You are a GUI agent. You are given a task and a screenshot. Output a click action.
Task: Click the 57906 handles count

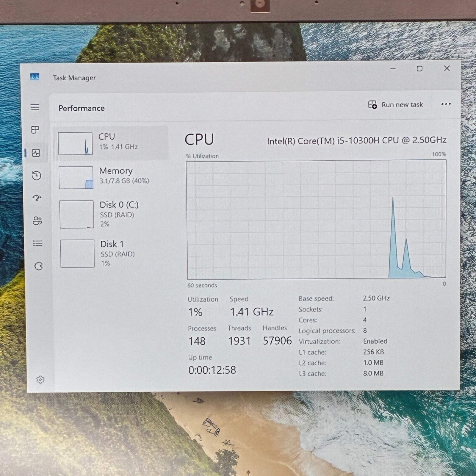pyautogui.click(x=277, y=341)
